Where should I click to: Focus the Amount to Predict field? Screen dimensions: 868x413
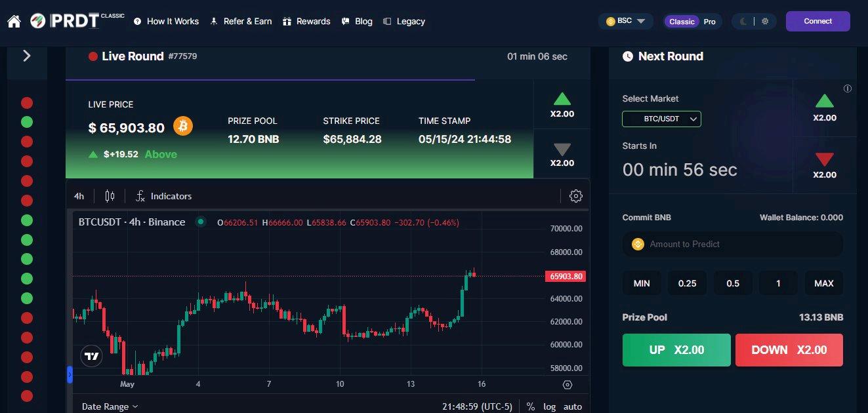[733, 244]
